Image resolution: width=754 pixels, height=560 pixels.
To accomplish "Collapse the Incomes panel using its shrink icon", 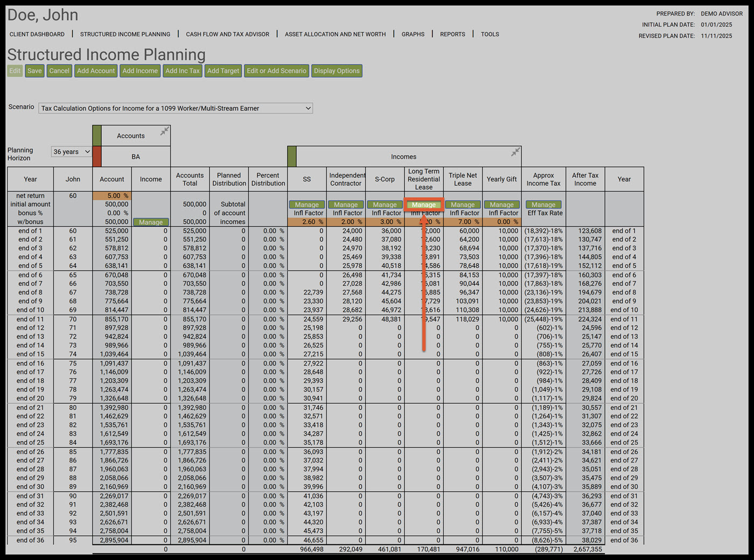I will click(515, 152).
